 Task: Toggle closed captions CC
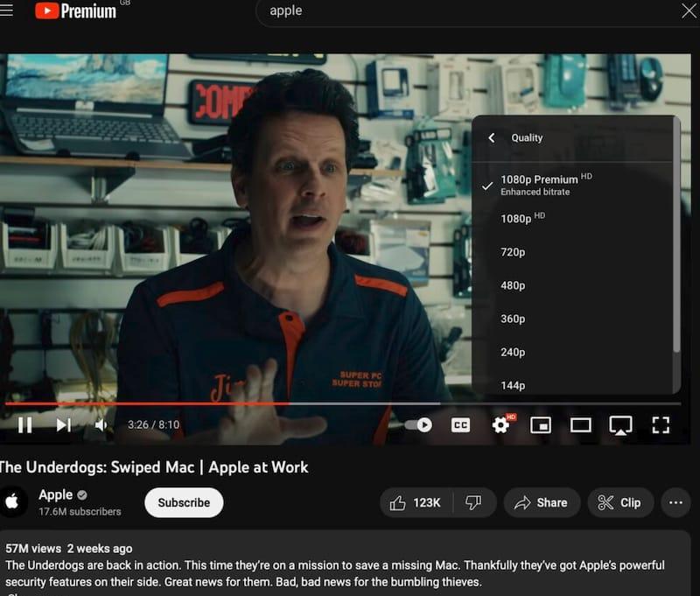[x=460, y=425]
